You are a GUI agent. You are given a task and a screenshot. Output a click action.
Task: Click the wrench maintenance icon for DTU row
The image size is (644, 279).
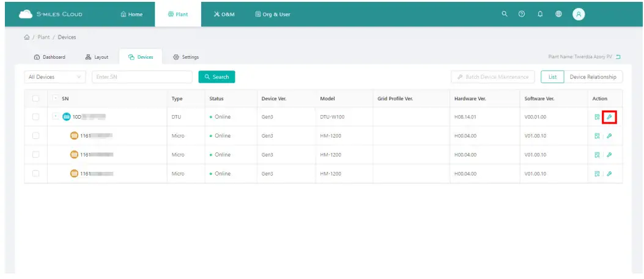(x=609, y=117)
